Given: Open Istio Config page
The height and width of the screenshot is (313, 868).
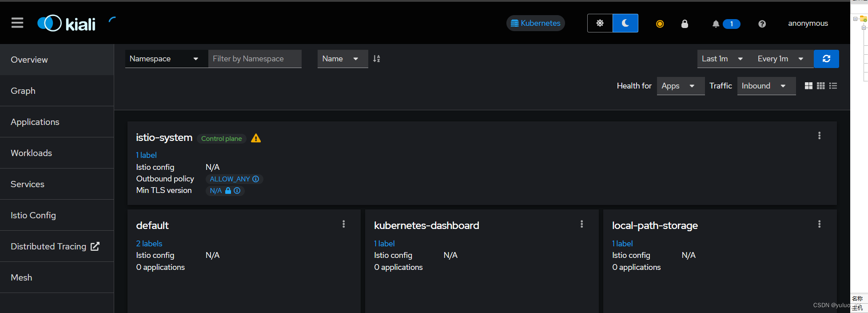Looking at the screenshot, I should [57, 215].
